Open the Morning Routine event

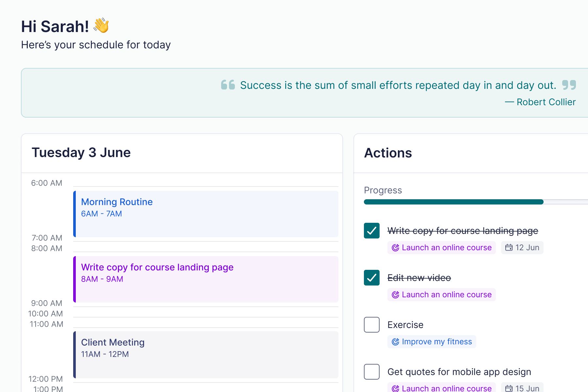(206, 214)
